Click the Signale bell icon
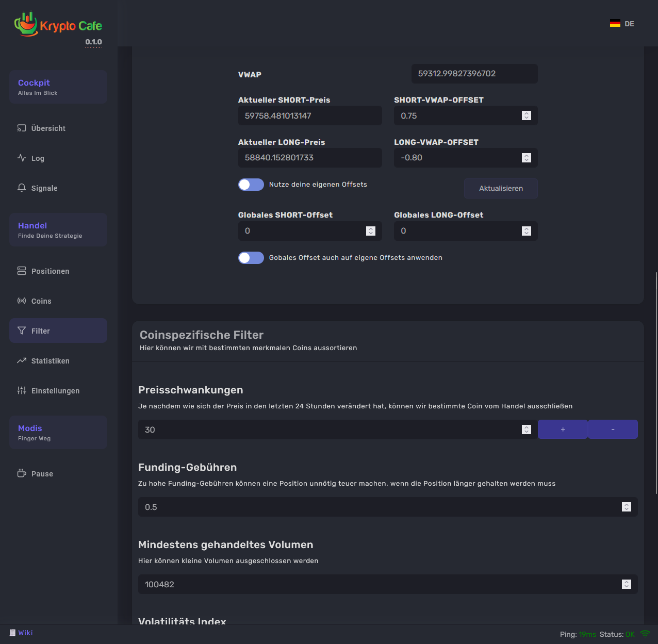 coord(22,188)
